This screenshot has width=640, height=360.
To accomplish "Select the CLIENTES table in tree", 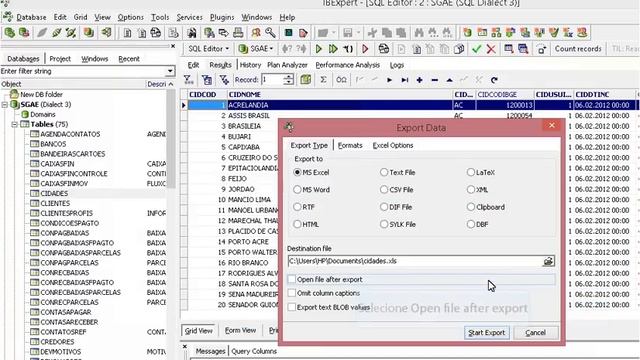I will click(x=55, y=203).
